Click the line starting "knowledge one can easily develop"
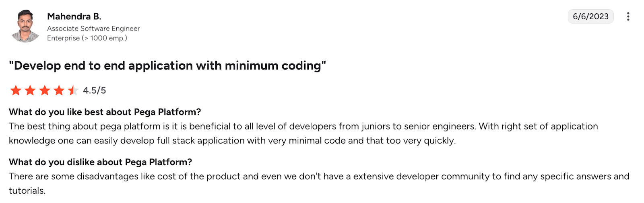The height and width of the screenshot is (203, 644). point(232,141)
